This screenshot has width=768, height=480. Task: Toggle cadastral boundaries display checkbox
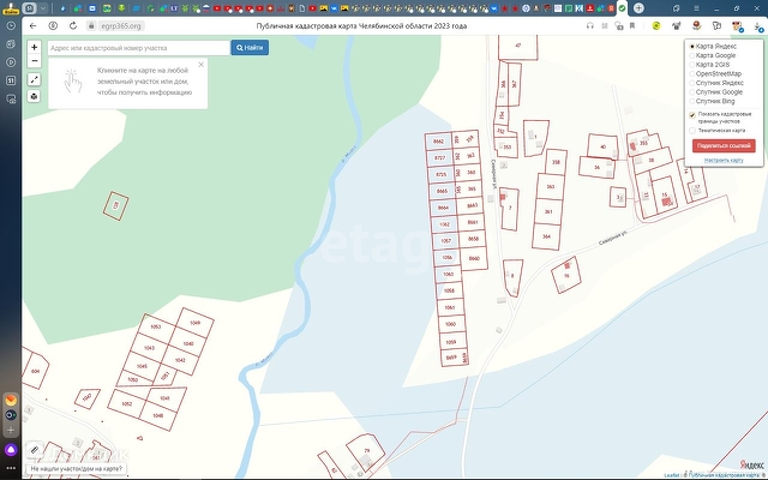pyautogui.click(x=693, y=114)
